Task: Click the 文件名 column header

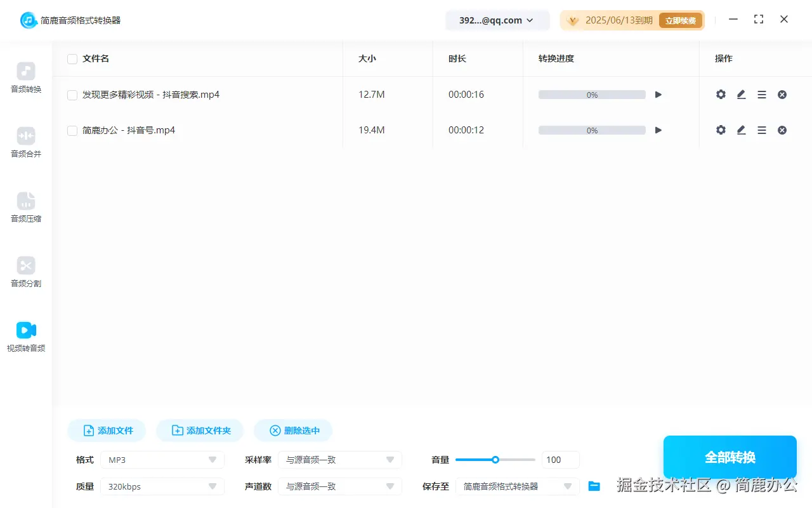Action: point(96,58)
